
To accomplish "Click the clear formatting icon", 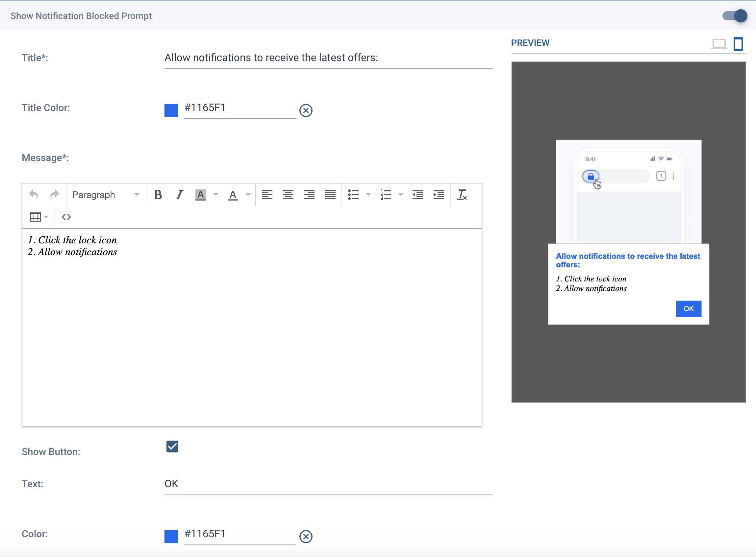I will tap(462, 195).
